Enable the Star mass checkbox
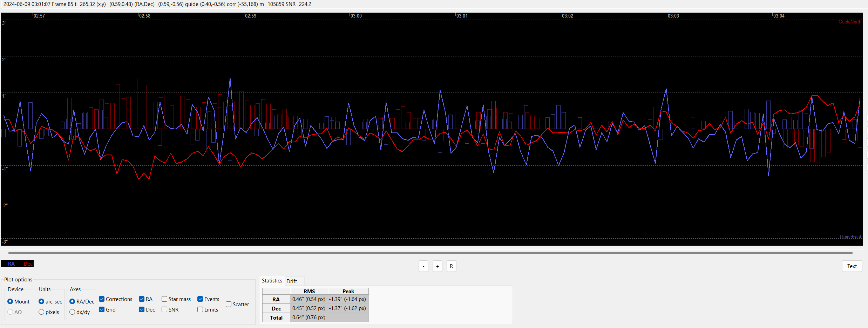 tap(164, 299)
